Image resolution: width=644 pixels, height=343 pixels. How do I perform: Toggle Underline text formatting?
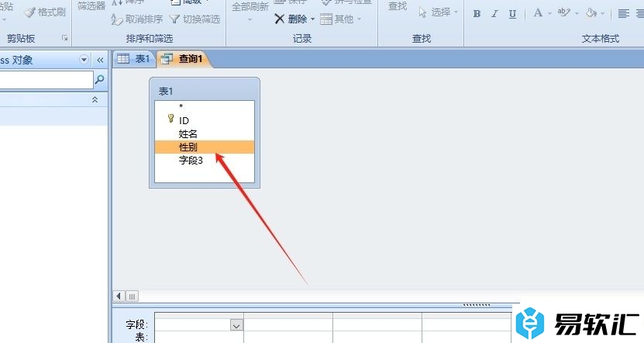[x=512, y=13]
